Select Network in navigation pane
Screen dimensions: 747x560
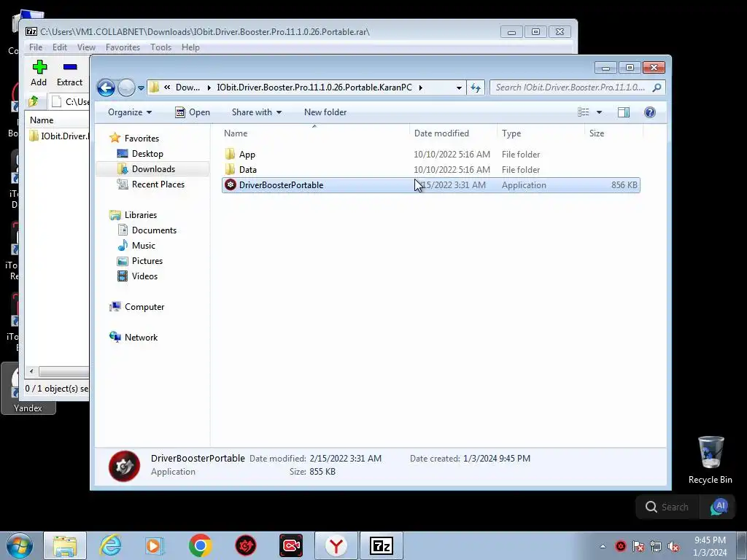point(141,337)
